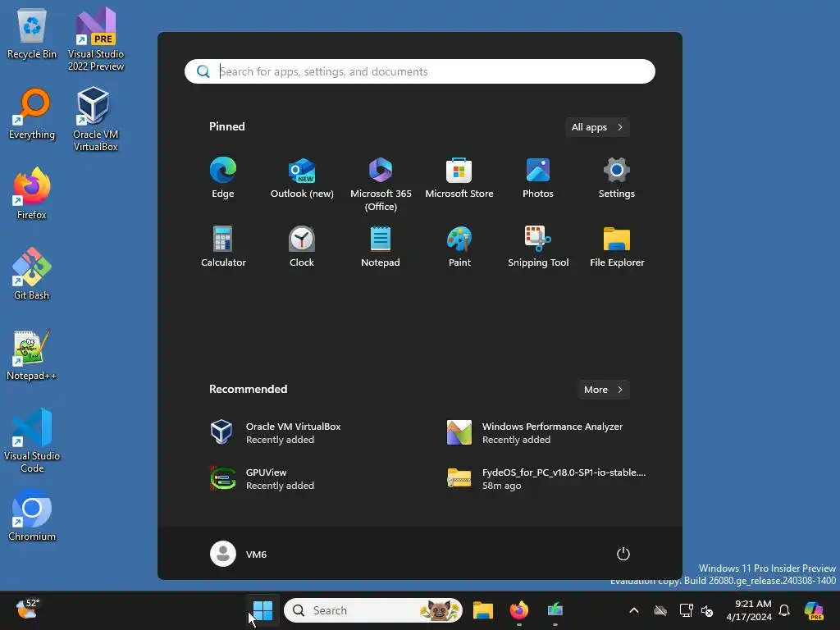Screen dimensions: 840x630
Task: Show More recommended items
Action: tap(603, 390)
